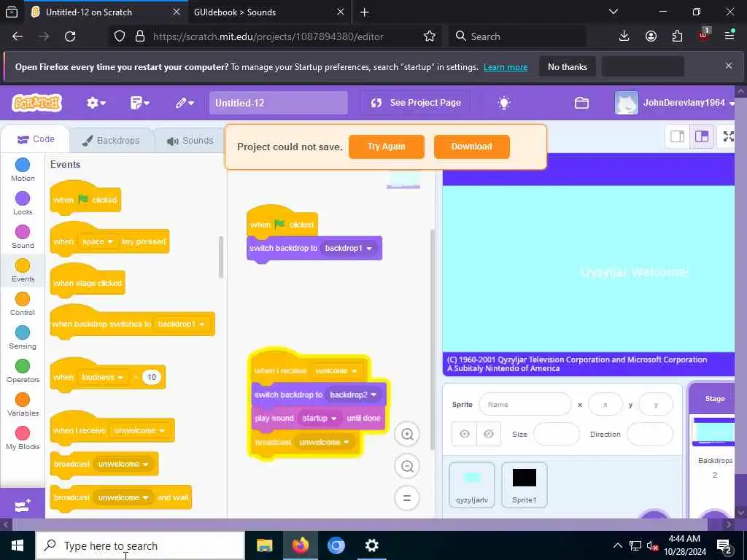Image resolution: width=747 pixels, height=560 pixels.
Task: Click the Download button
Action: [472, 147]
